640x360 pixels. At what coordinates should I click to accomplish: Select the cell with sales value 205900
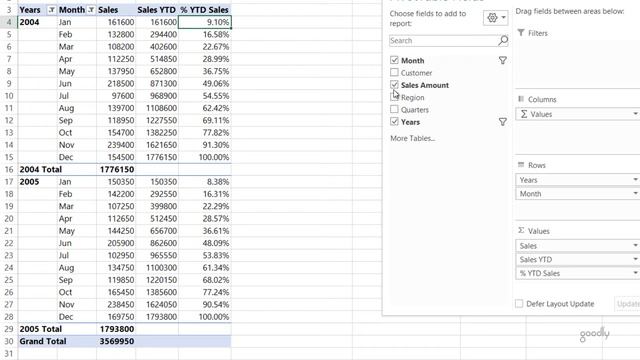pos(116,243)
